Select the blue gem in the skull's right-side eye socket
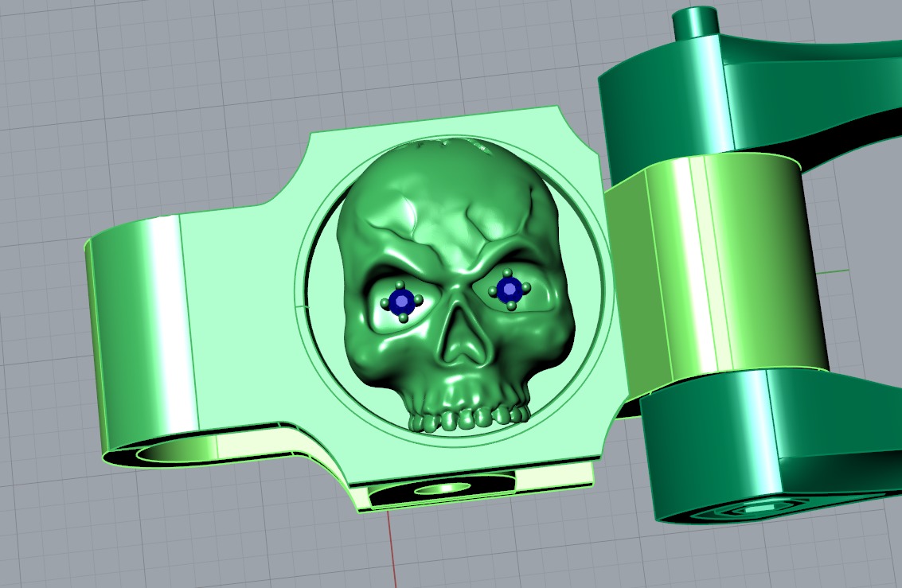This screenshot has height=588, width=902. [x=509, y=290]
